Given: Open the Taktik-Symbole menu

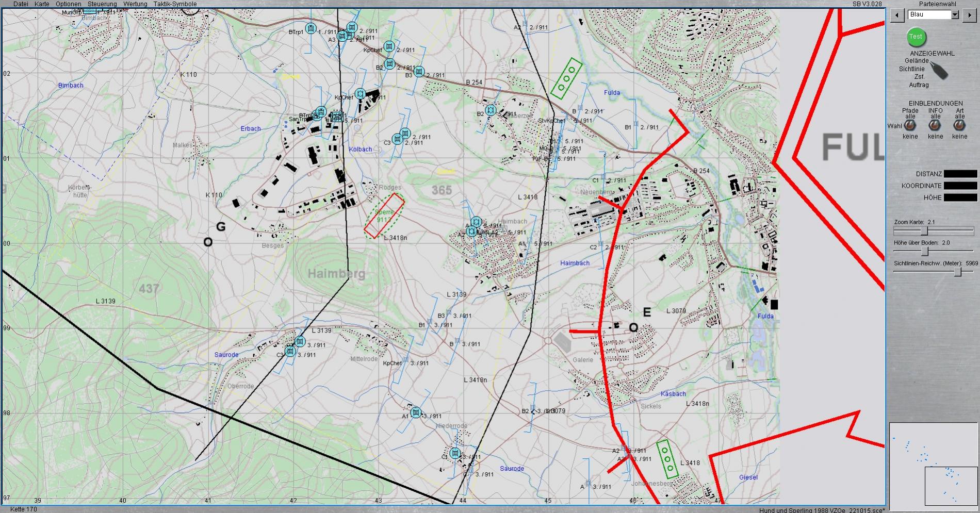Looking at the screenshot, I should (175, 4).
